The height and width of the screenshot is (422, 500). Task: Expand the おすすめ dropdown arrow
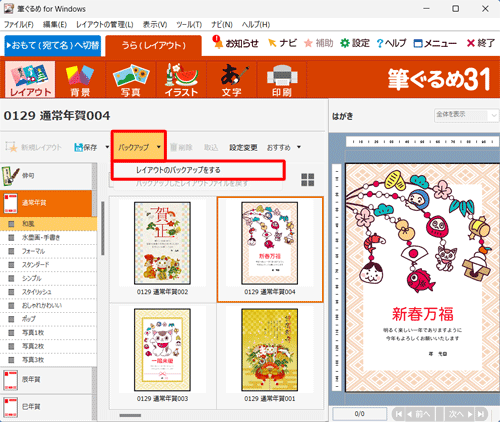(x=299, y=147)
